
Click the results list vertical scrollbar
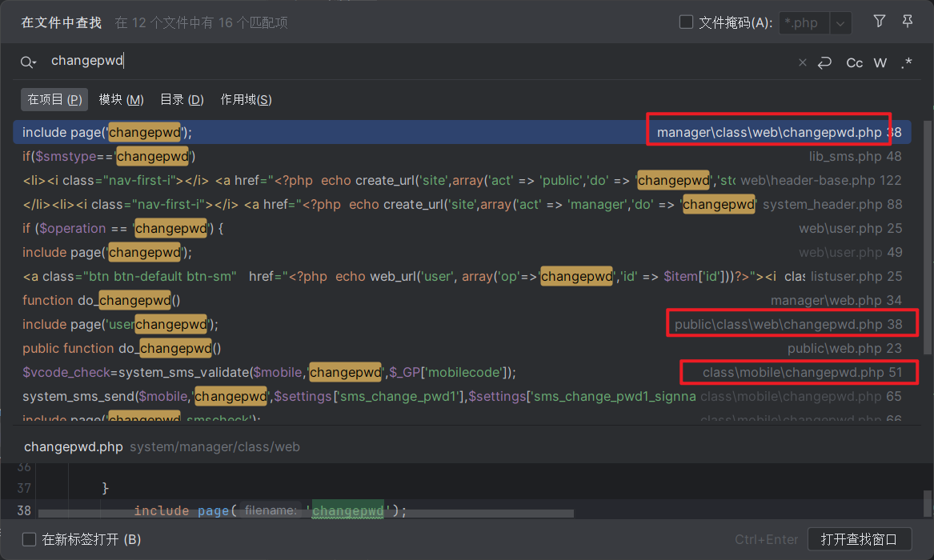click(927, 238)
